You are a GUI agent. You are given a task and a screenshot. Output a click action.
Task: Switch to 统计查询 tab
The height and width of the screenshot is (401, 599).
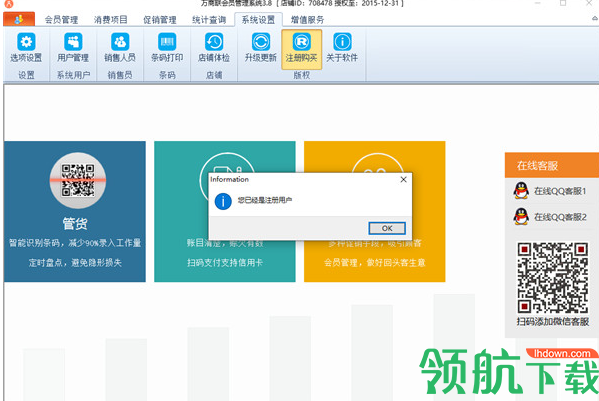point(209,19)
